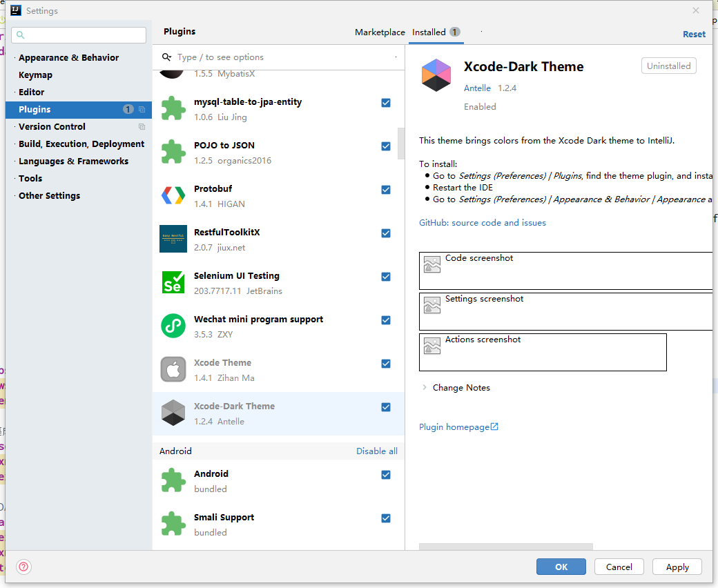718x588 pixels.
Task: Click the broken image icon for Settings screenshot
Action: pos(431,305)
